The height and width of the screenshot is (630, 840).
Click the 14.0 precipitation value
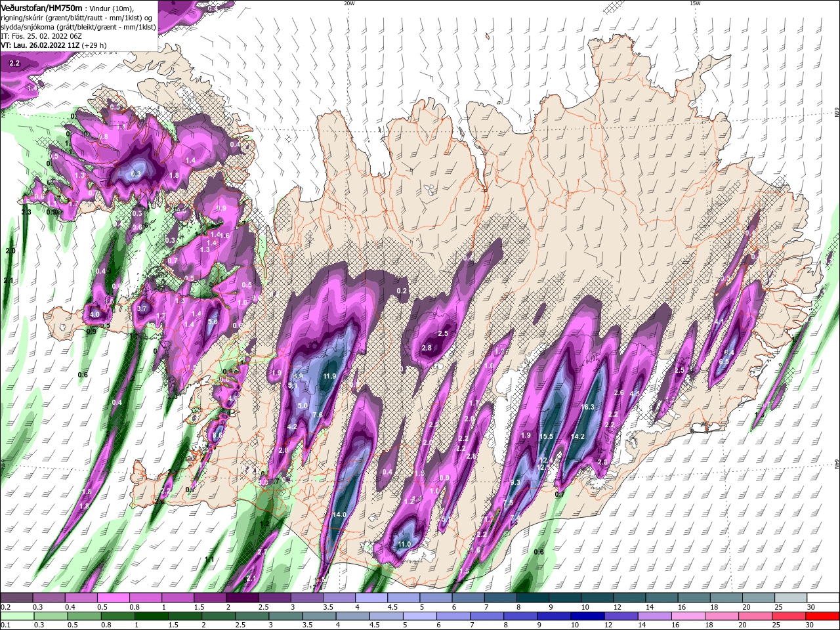coord(339,514)
